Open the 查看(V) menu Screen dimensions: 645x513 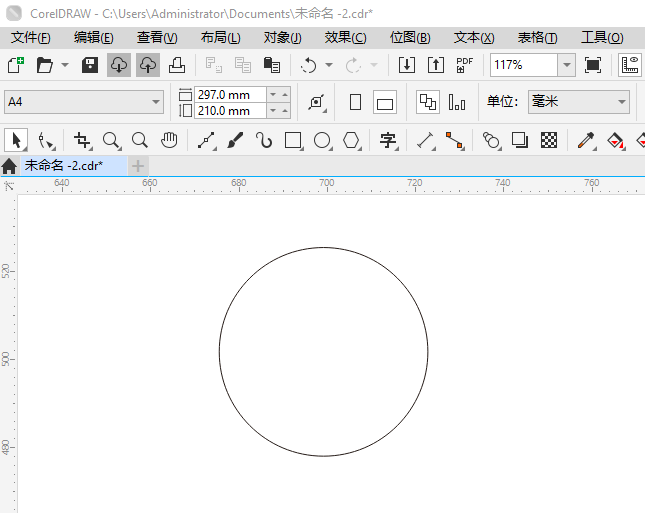157,37
